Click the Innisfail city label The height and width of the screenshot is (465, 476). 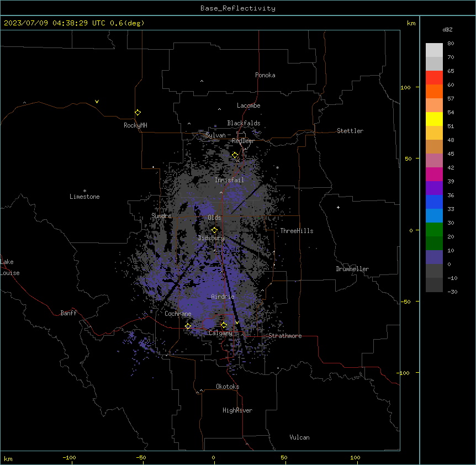click(x=229, y=180)
